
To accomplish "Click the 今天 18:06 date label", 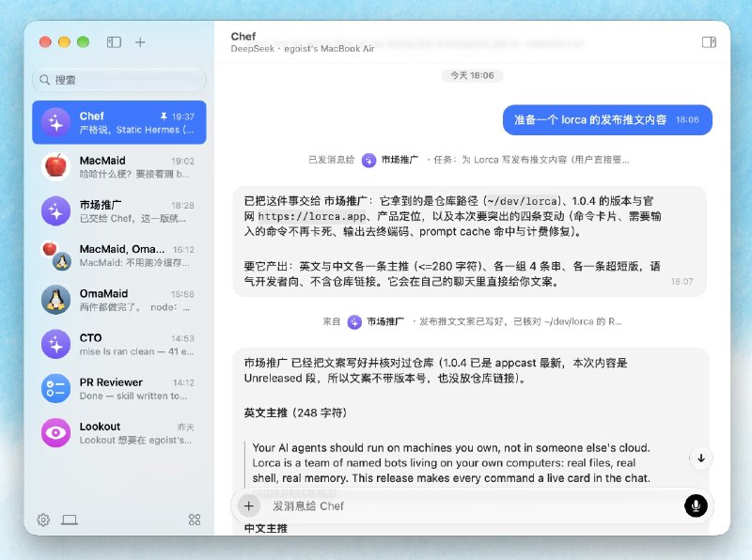I will (472, 75).
